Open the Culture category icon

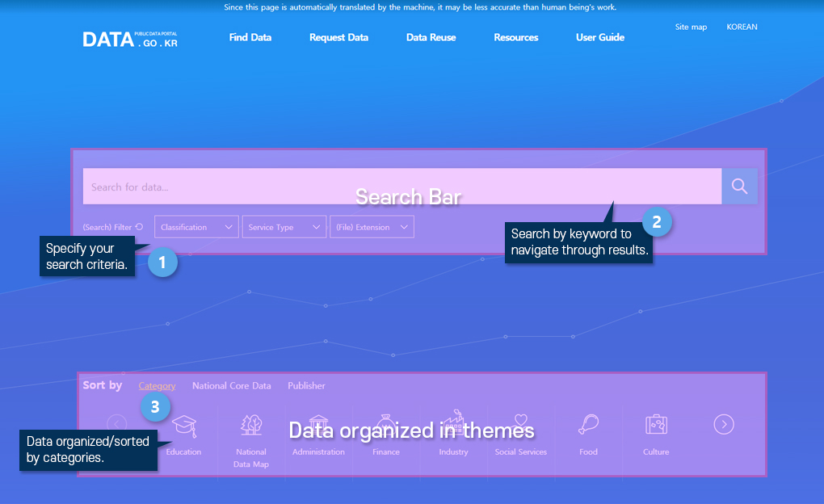(x=656, y=425)
